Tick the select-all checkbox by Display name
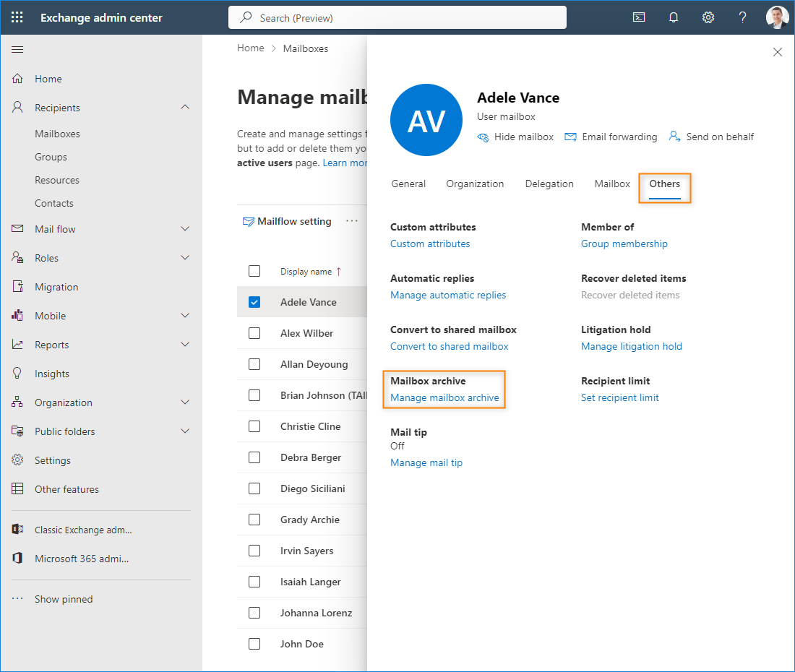The width and height of the screenshot is (795, 672). 254,271
